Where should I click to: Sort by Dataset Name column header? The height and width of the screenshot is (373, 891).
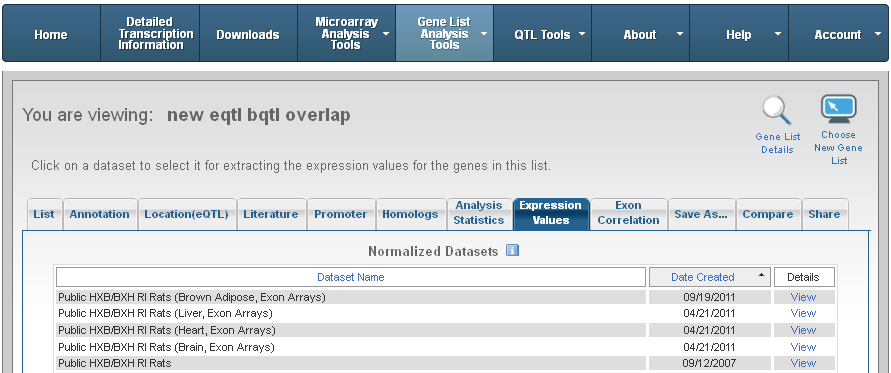pyautogui.click(x=351, y=277)
